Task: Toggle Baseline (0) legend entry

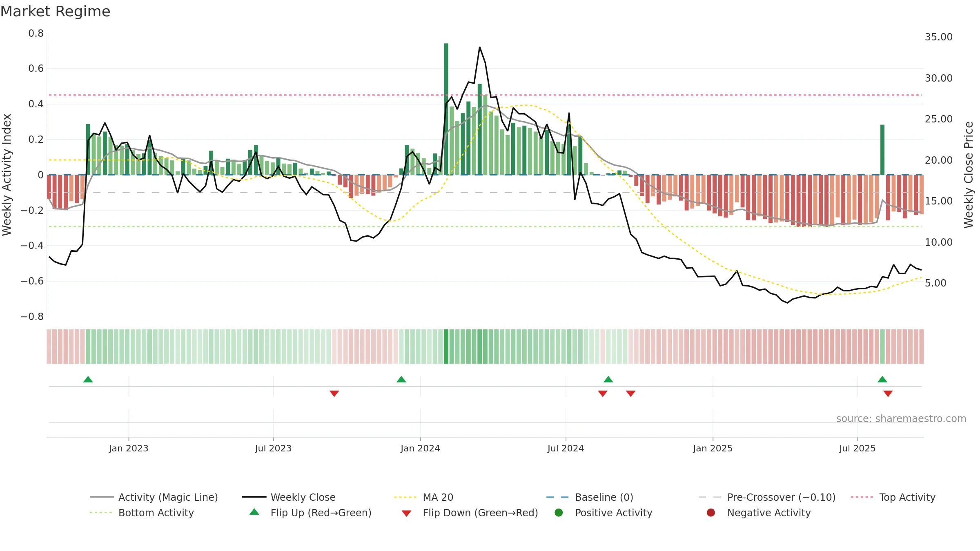Action: click(x=590, y=497)
